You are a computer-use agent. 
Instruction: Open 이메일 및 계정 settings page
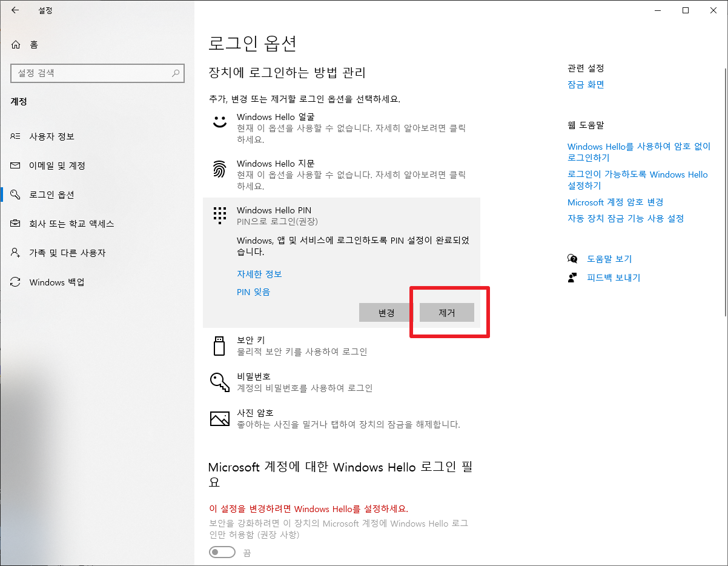[x=97, y=165]
